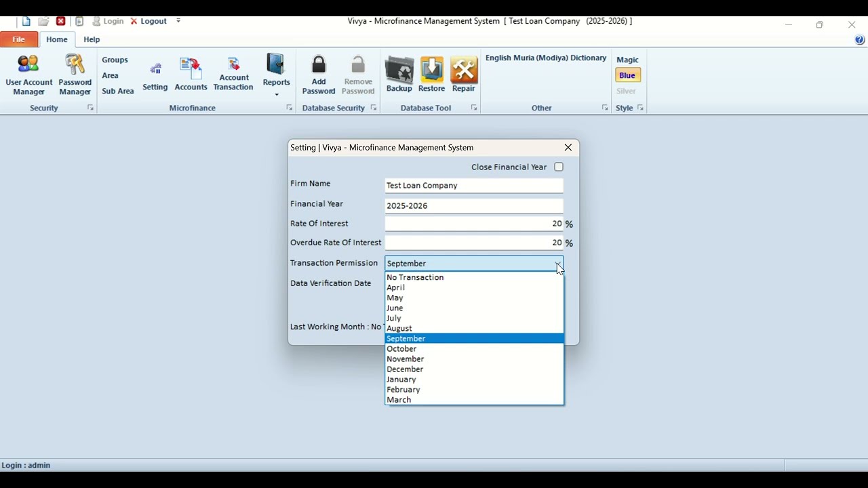Select June from the list
This screenshot has width=868, height=488.
474,308
